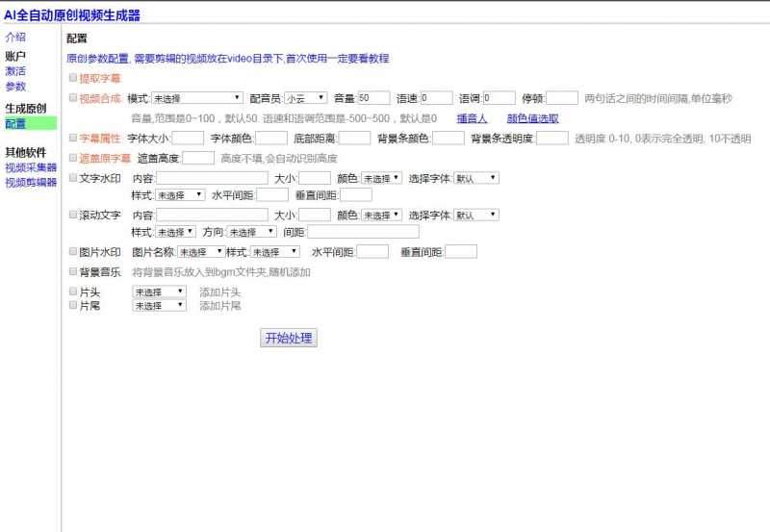Enable the 提取字幕 checkbox
The width and height of the screenshot is (770, 532).
tap(73, 77)
